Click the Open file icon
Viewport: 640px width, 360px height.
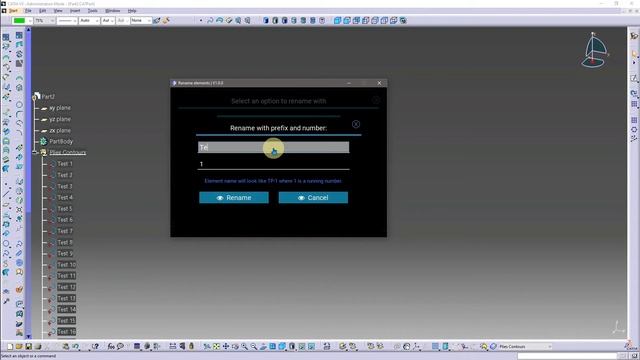tap(19, 347)
